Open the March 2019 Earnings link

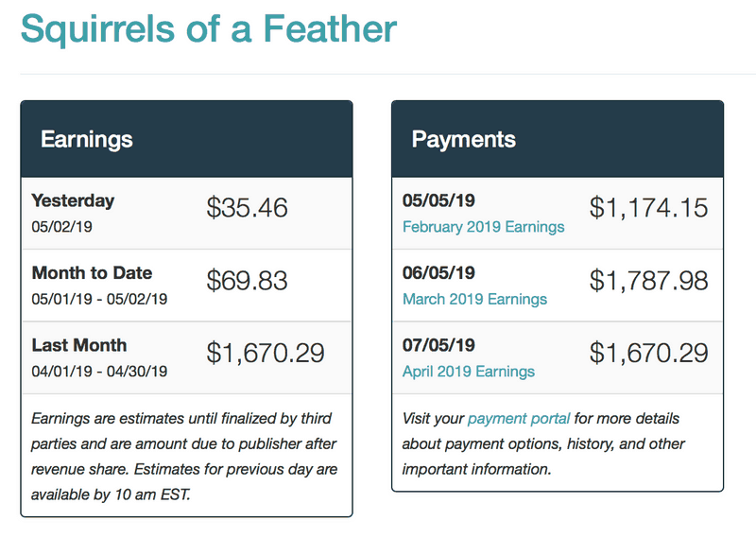[474, 299]
